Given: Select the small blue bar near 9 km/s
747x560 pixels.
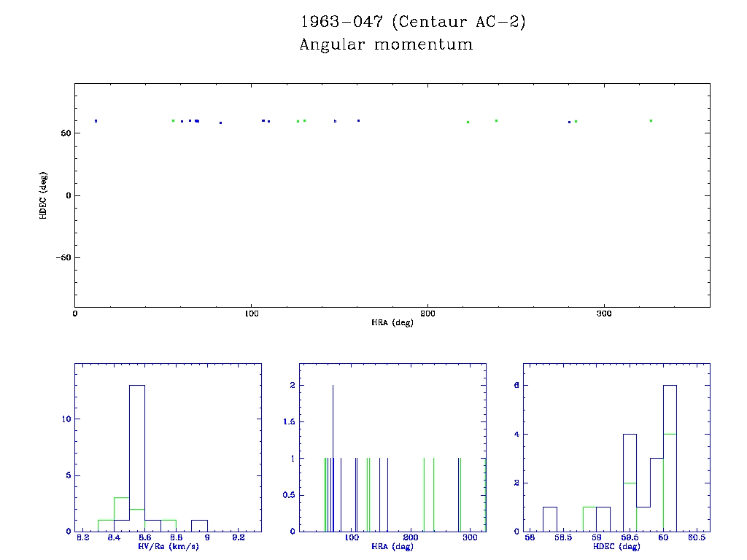Looking at the screenshot, I should tap(199, 525).
